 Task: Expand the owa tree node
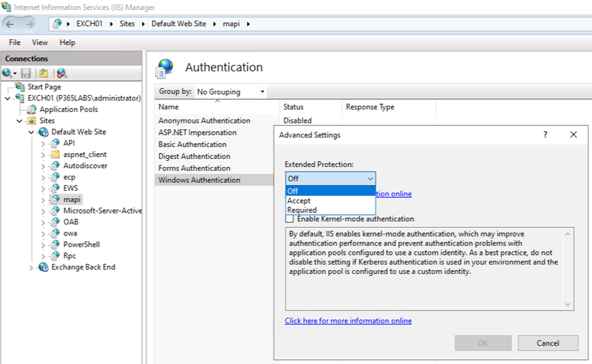(43, 234)
